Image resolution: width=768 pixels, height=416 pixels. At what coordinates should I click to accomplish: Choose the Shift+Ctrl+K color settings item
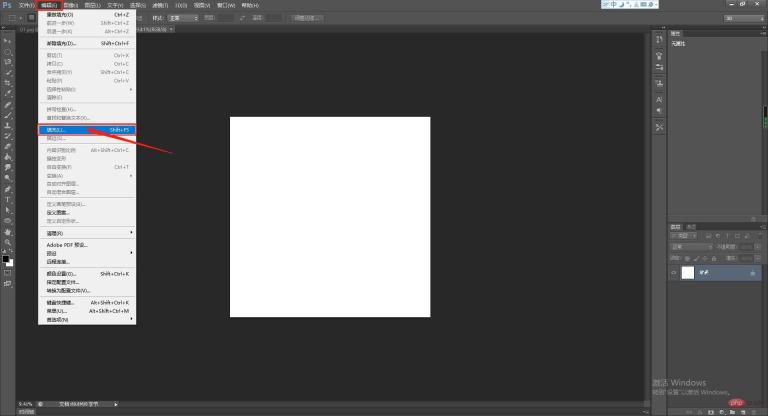87,274
